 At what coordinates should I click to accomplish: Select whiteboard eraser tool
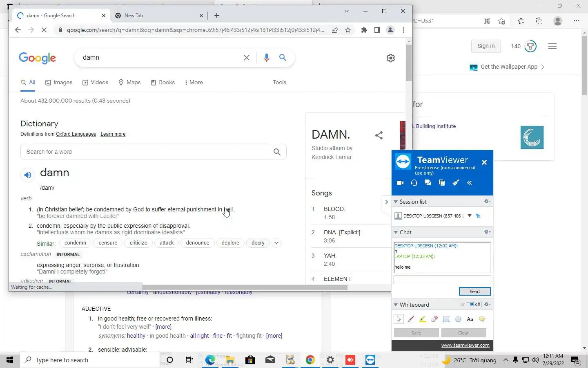click(x=434, y=319)
